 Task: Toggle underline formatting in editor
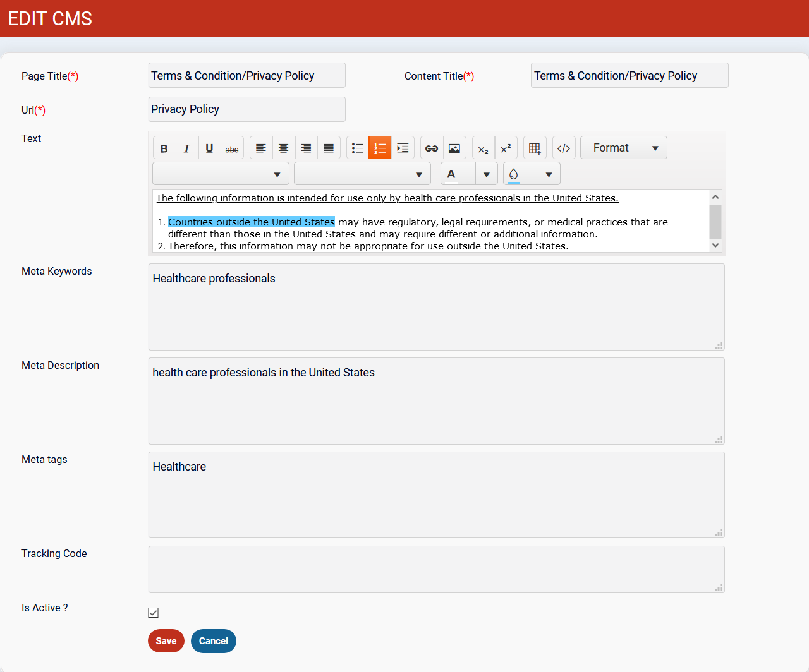(209, 148)
